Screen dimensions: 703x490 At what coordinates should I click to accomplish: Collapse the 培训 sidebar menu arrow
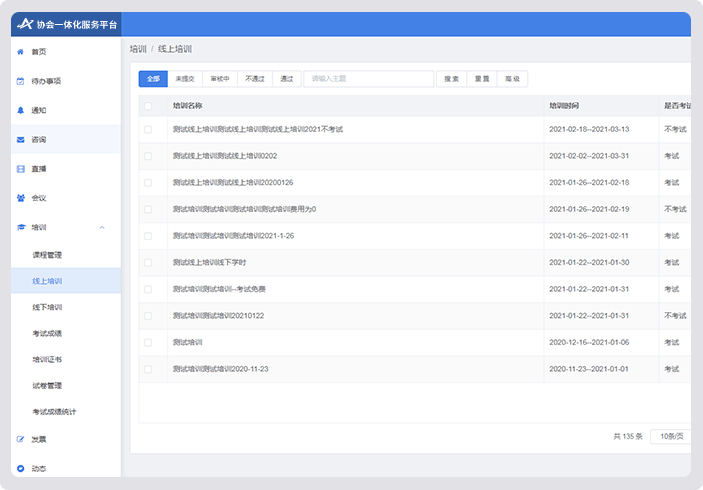click(x=102, y=228)
